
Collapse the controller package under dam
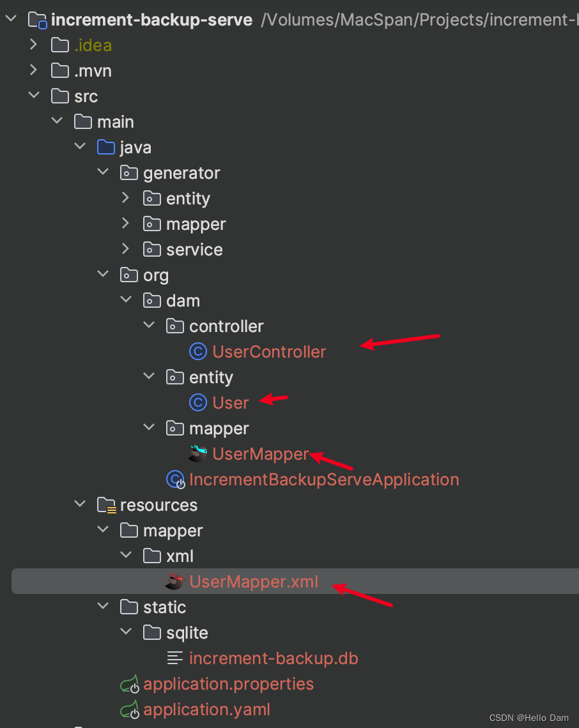tap(149, 325)
